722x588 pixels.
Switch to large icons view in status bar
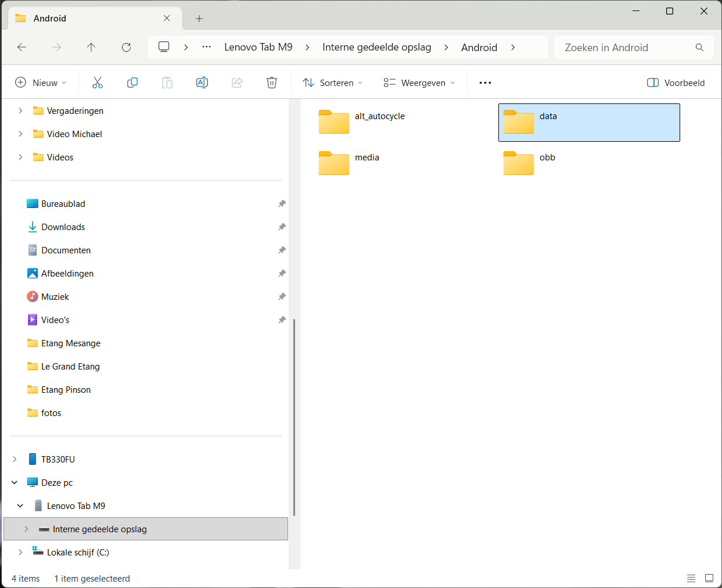[x=709, y=578]
